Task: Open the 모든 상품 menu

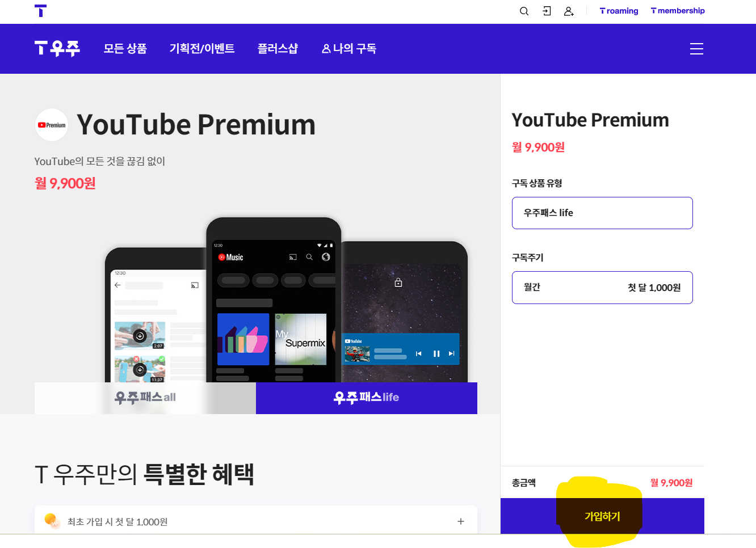Action: 125,49
